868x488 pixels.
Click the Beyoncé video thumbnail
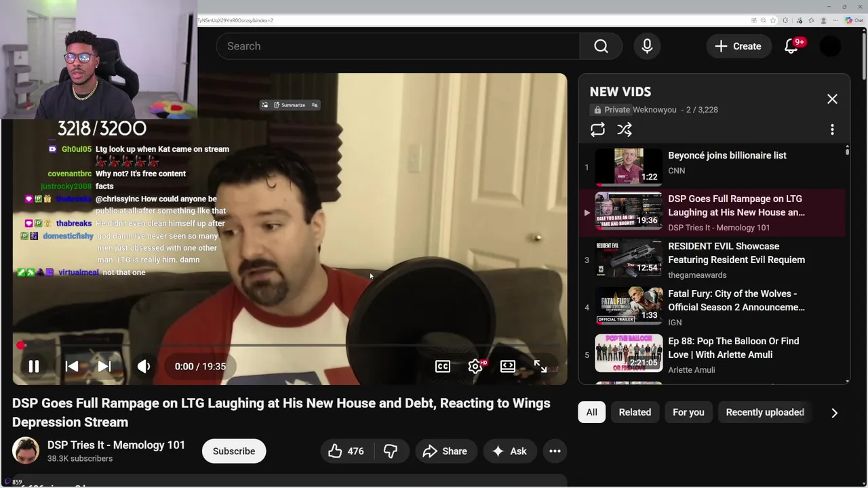pyautogui.click(x=629, y=166)
